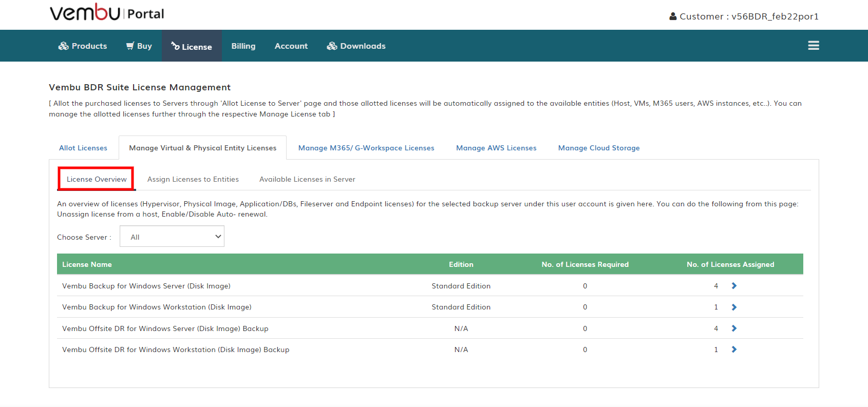Click the customer user profile icon
Viewport: 868px width, 407px height.
pyautogui.click(x=673, y=16)
